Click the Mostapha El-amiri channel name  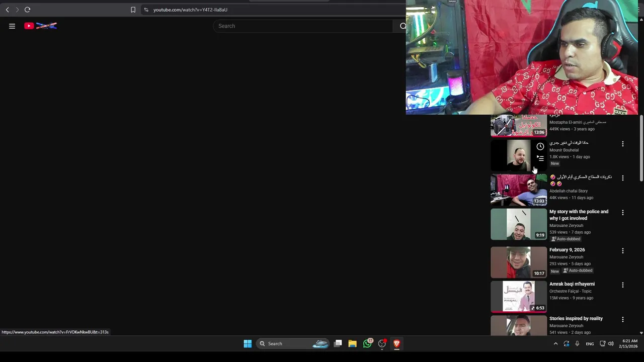578,122
